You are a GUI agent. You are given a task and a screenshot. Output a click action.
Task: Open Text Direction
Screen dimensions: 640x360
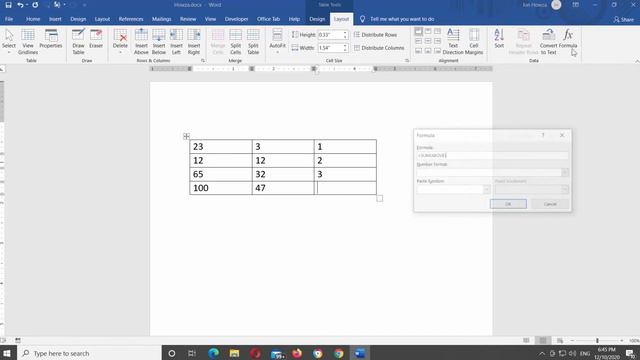(x=453, y=42)
